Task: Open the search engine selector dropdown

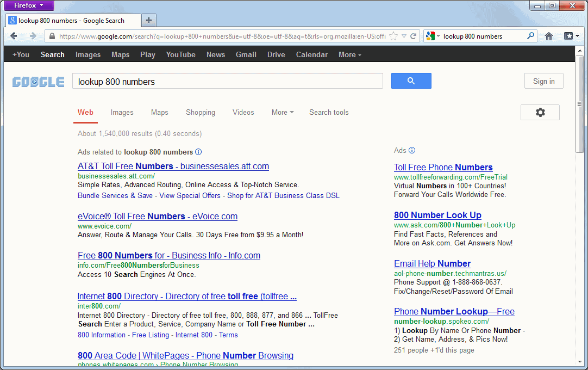Action: [x=433, y=36]
